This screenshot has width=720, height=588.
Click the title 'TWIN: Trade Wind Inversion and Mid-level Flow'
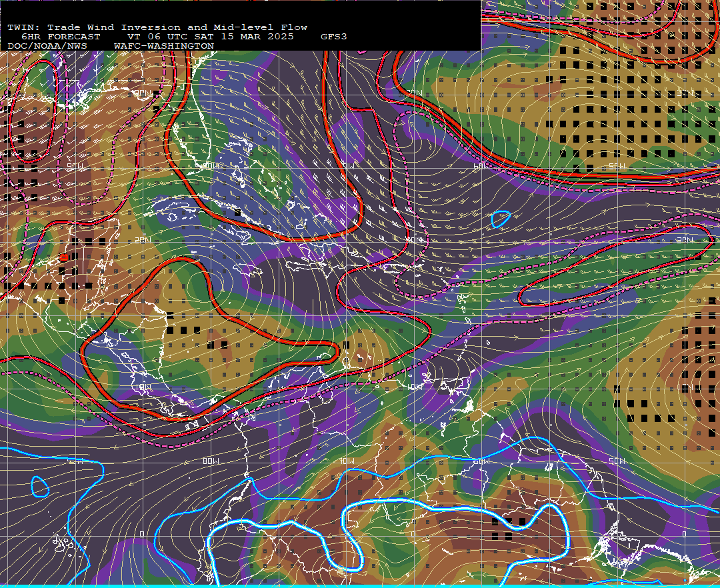(157, 27)
